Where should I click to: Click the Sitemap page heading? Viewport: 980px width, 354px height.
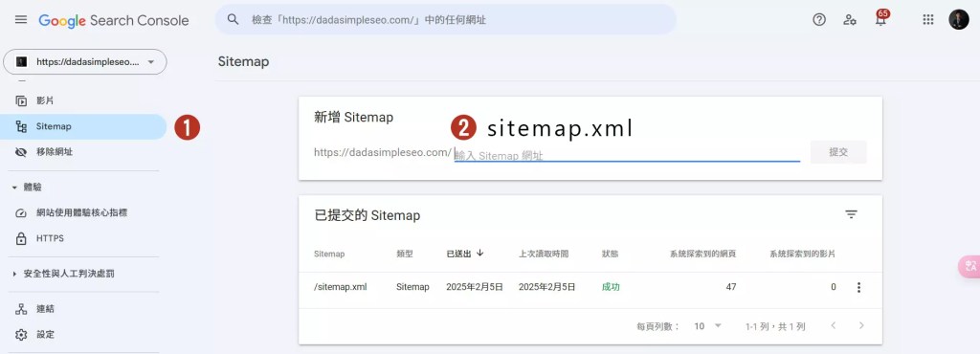point(244,62)
